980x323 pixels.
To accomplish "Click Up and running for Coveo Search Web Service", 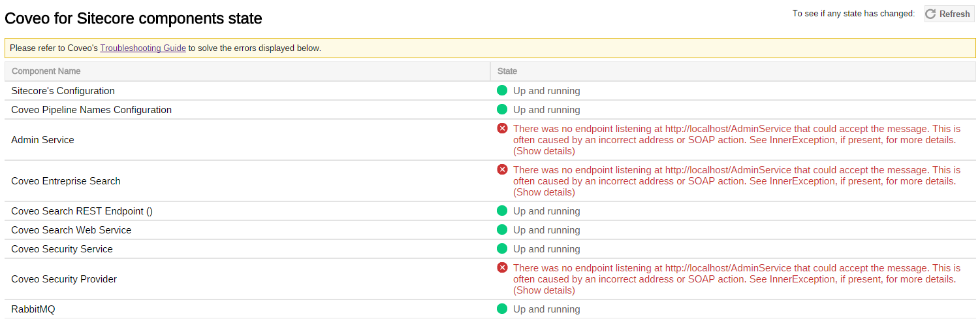I will pyautogui.click(x=546, y=230).
